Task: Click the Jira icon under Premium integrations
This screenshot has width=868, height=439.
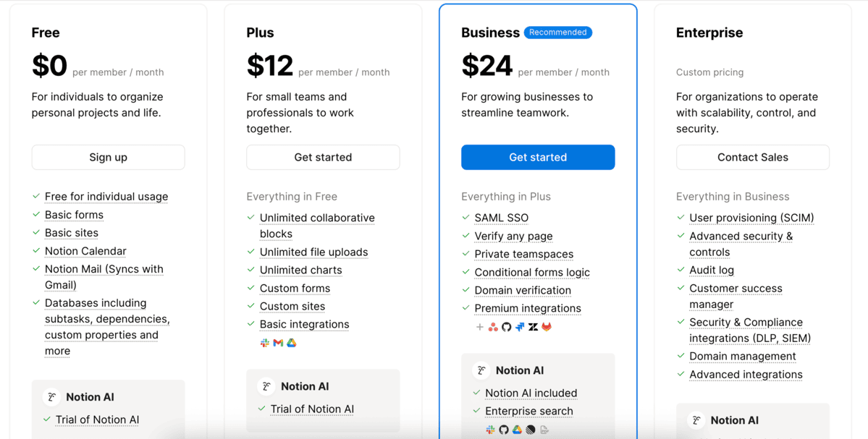Action: tap(520, 327)
